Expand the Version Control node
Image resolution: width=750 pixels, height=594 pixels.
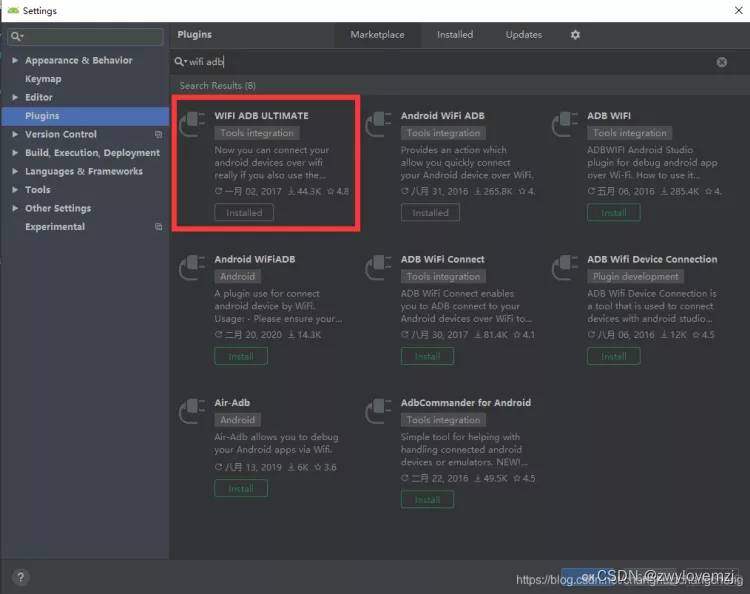click(15, 134)
